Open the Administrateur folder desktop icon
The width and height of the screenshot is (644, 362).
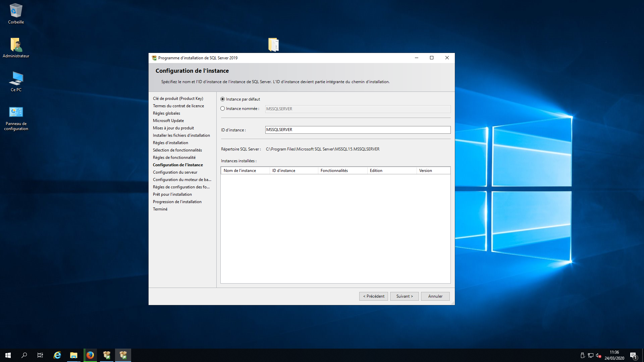16,48
